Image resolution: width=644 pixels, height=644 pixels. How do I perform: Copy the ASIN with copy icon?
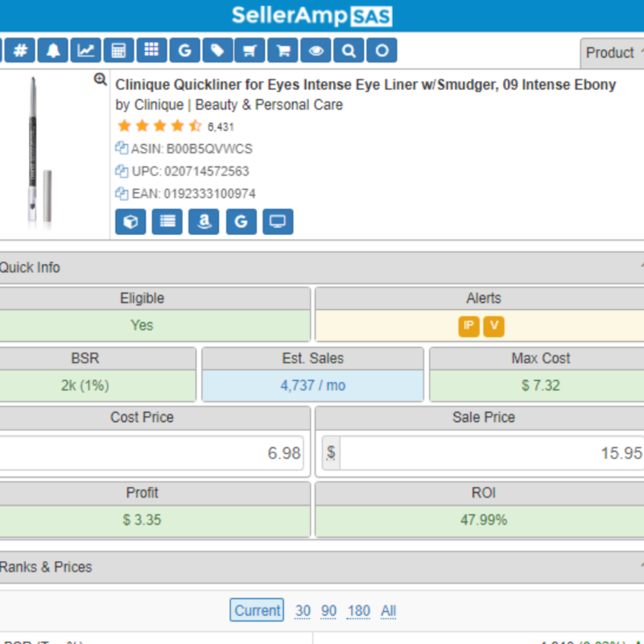click(122, 148)
